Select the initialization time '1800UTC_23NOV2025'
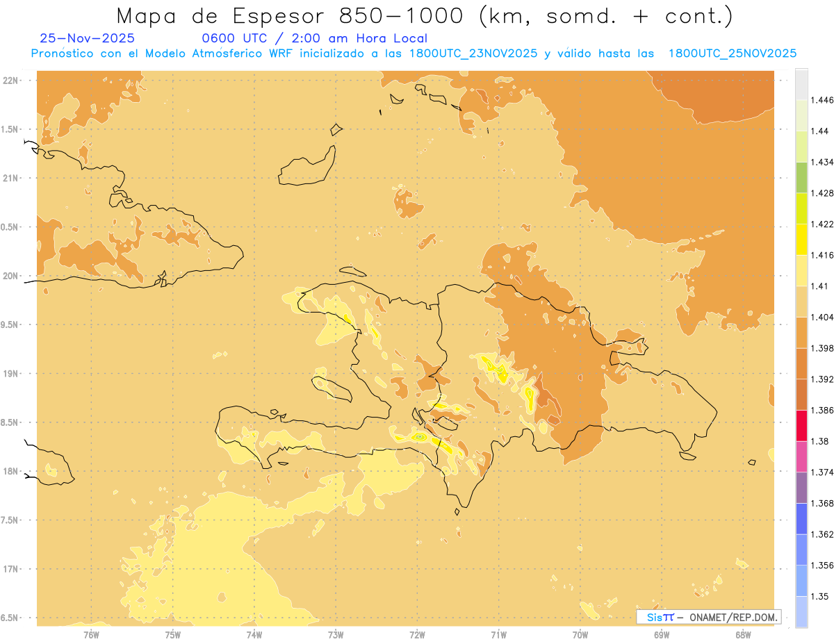 click(473, 53)
